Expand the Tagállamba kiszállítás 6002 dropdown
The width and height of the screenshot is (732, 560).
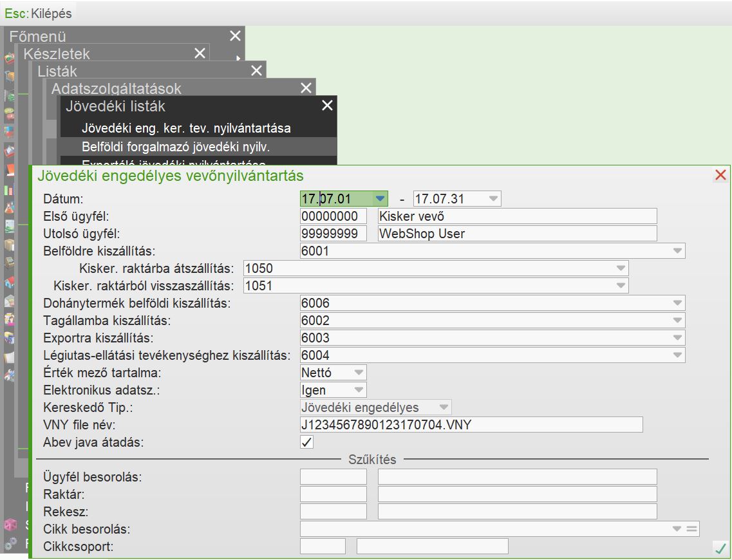(x=677, y=321)
